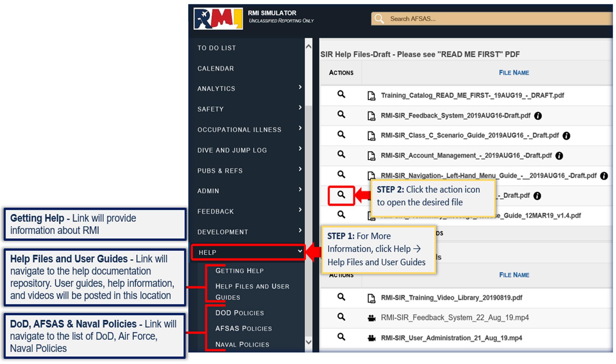616x364 pixels.
Task: Collapse the Help menu chevron
Action: tap(300, 251)
